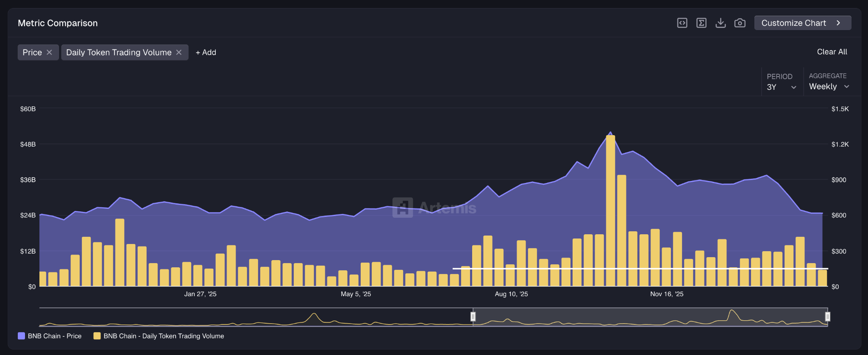The image size is (868, 355).
Task: Open the Period 3Y dropdown
Action: 782,87
